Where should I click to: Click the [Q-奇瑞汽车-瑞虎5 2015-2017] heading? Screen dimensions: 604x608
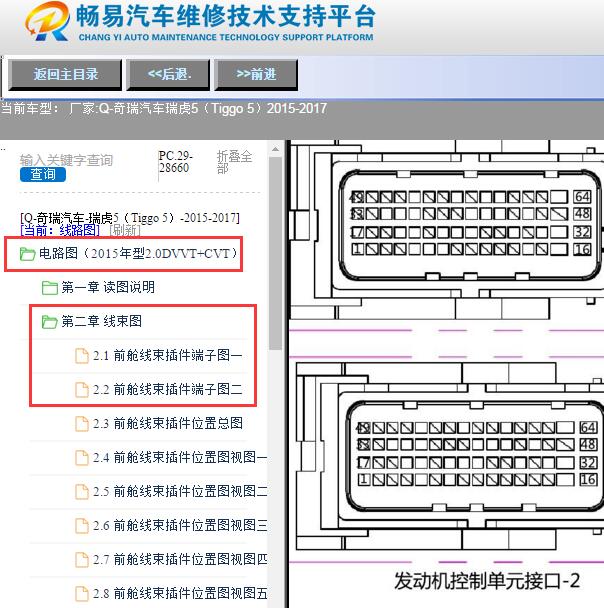point(130,218)
